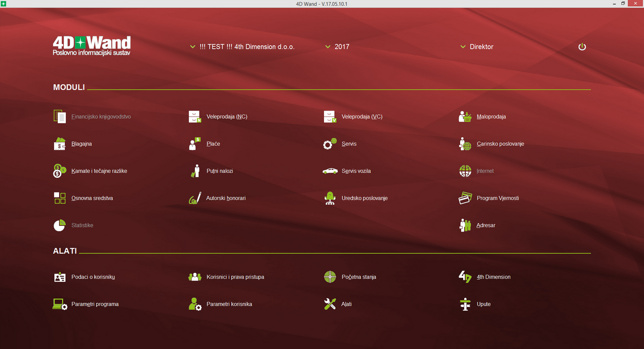Open the Alati wrench and screwdriver icon

(x=330, y=304)
